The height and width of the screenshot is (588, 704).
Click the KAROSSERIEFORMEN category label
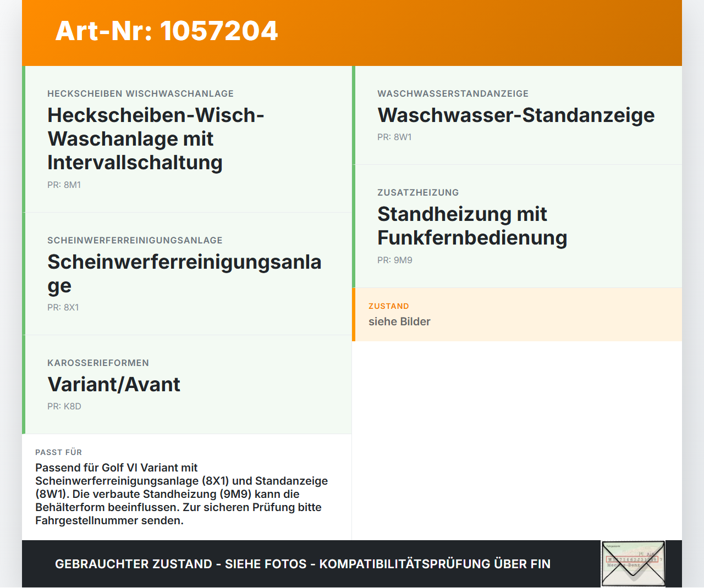[98, 363]
